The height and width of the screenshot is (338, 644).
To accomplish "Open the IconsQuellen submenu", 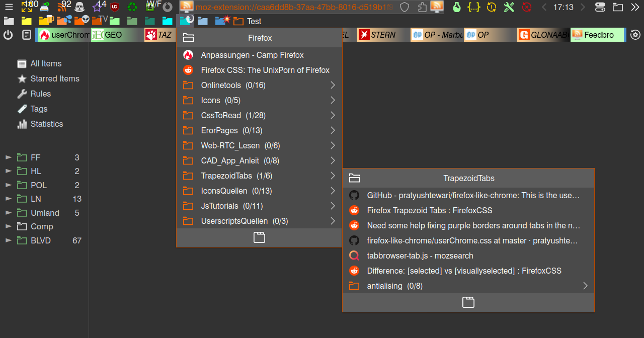I will click(x=259, y=191).
